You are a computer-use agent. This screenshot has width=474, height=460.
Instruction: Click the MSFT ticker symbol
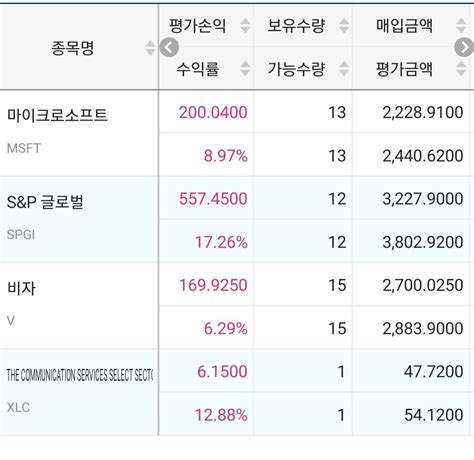(x=24, y=148)
